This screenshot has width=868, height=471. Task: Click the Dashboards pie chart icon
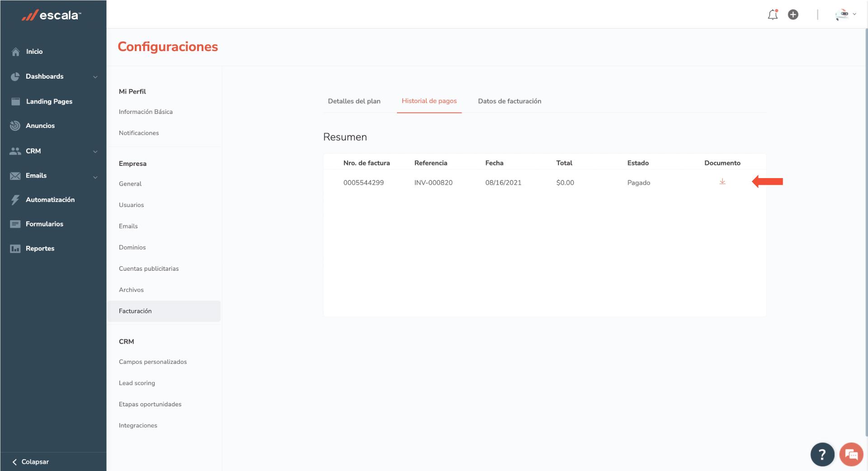tap(15, 76)
